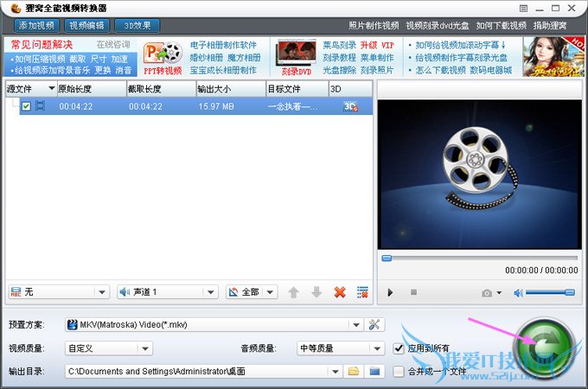Open the 音频质量 dropdown
The height and width of the screenshot is (389, 588).
[376, 348]
